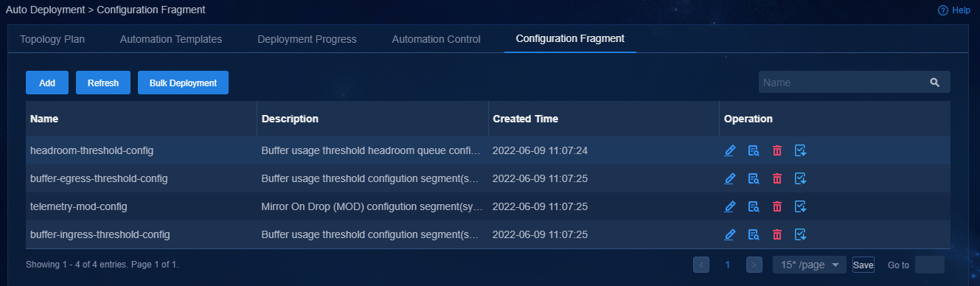Screen dimensions: 980x286
Task: Deploy the telemetry-mod-config fragment
Action: pyautogui.click(x=801, y=206)
